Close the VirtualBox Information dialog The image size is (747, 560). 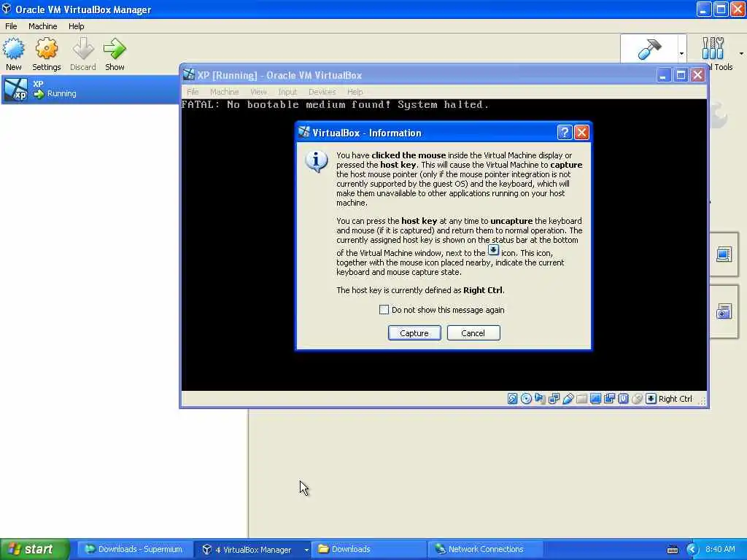(581, 133)
